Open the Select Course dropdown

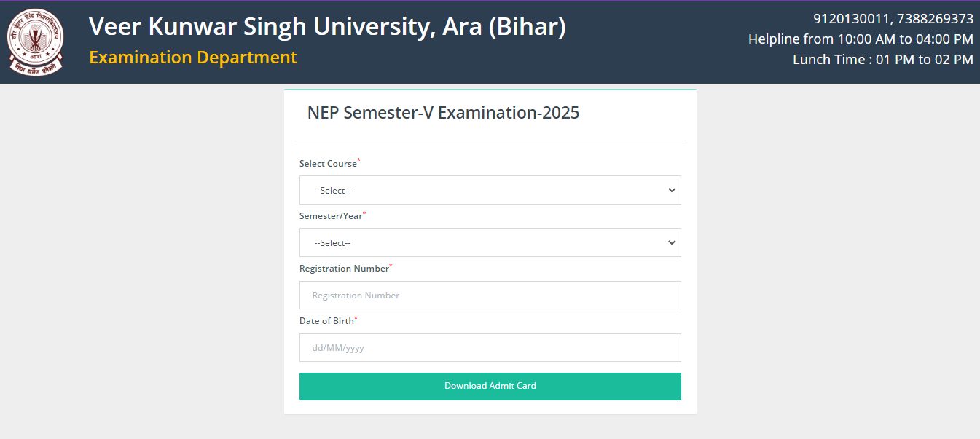coord(490,190)
